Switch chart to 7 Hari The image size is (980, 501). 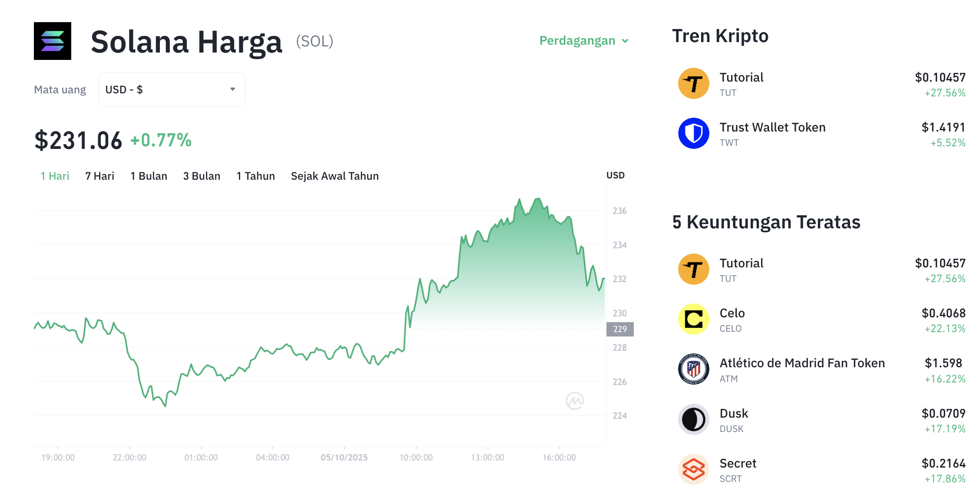point(99,176)
